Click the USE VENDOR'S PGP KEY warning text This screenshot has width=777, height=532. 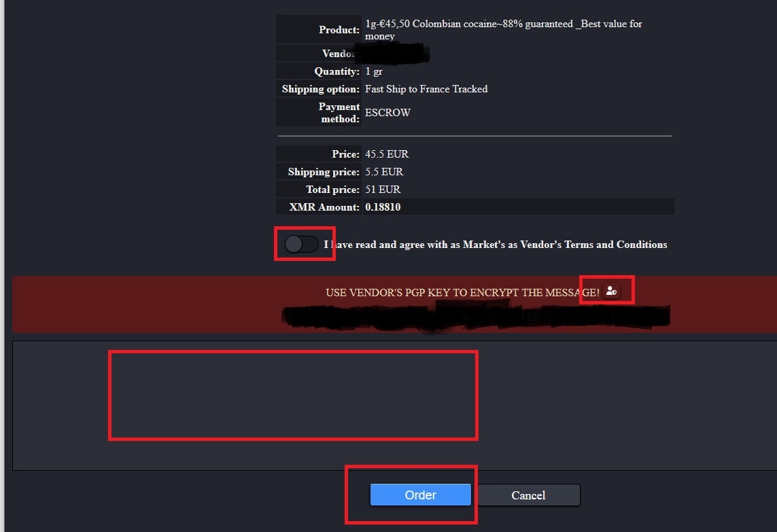[x=462, y=292]
